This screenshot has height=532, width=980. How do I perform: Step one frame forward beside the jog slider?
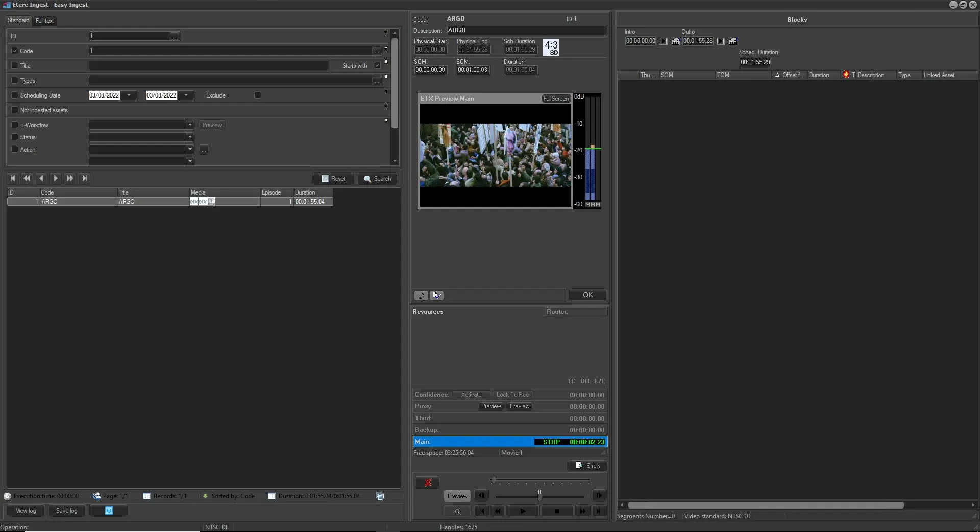click(x=598, y=495)
